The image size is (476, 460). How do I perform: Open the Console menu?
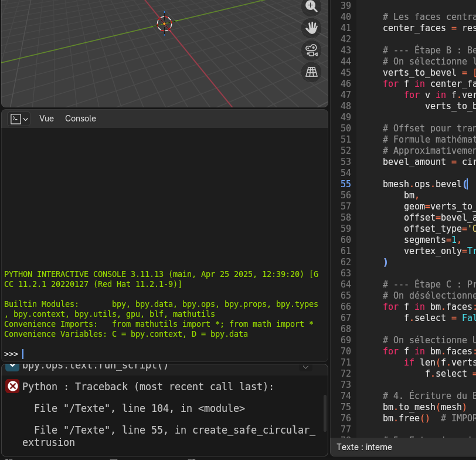coord(80,119)
